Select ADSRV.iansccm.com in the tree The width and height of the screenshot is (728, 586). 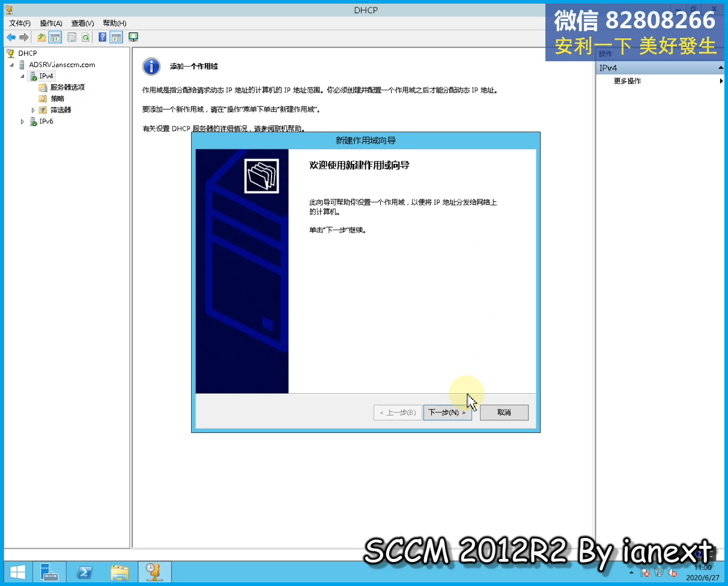tap(62, 65)
